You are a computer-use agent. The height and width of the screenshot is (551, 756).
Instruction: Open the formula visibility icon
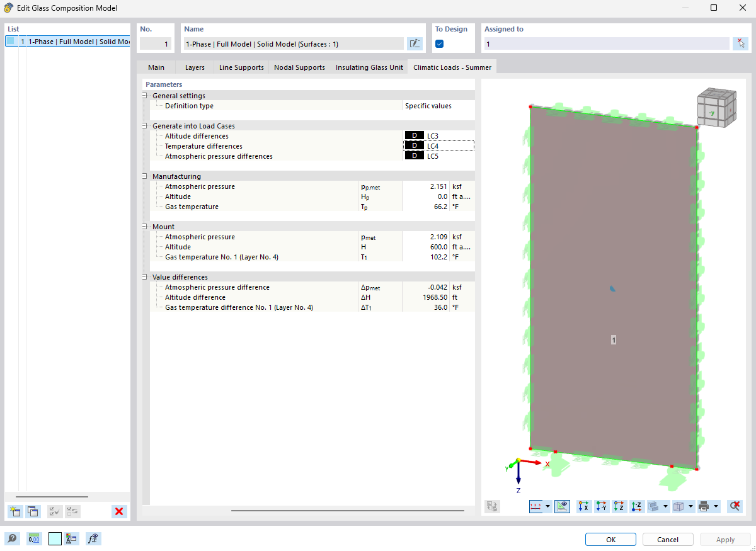pos(93,538)
